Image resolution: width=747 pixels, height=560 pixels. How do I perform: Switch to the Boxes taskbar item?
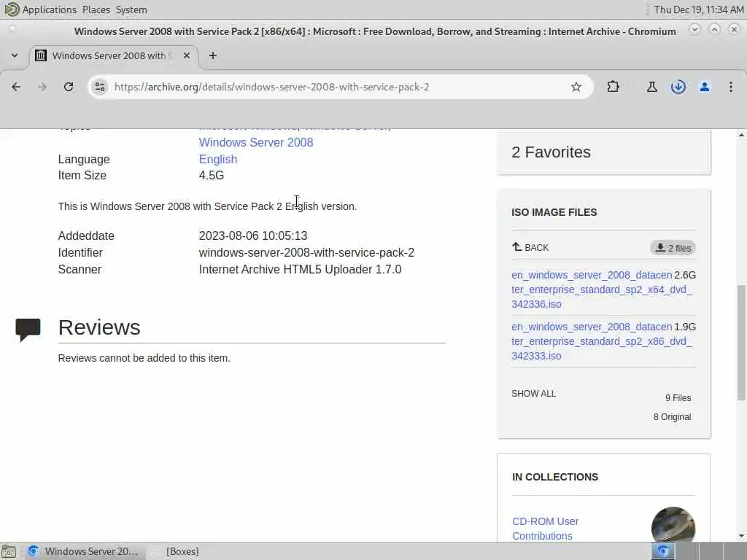(175, 551)
